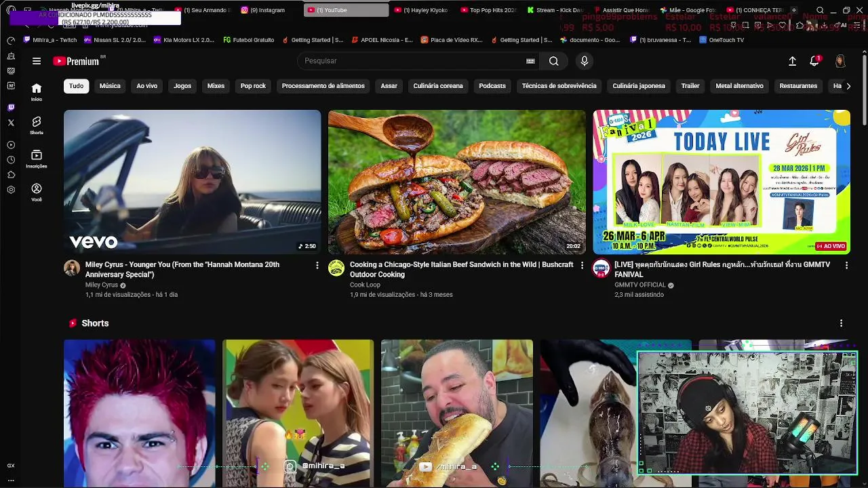This screenshot has height=488, width=868.
Task: Select the Podcasts filter chip
Action: point(492,86)
